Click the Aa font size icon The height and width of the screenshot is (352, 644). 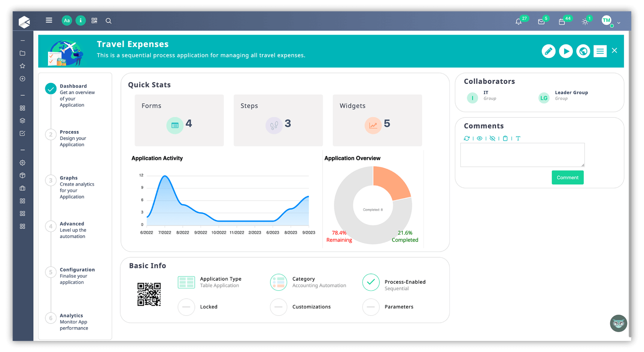(x=67, y=21)
